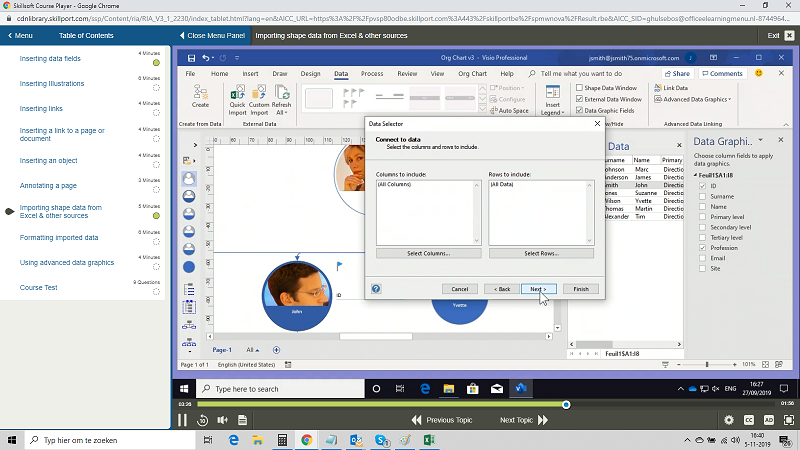
Task: Click the blue flag marker on the canvas
Action: coord(339,266)
